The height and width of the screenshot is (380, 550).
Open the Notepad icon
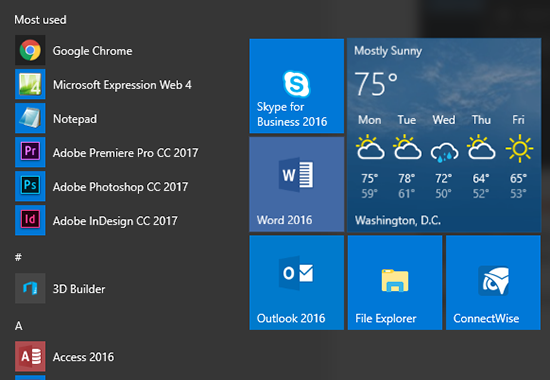(x=30, y=118)
